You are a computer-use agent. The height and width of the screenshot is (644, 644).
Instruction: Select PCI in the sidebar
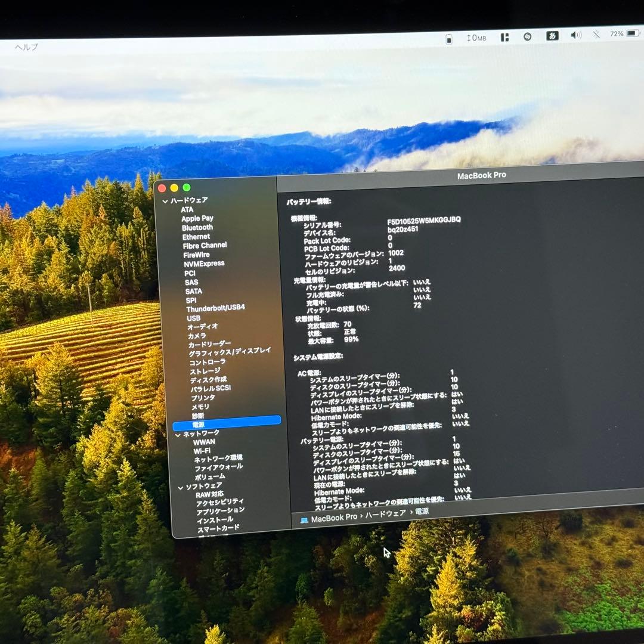tap(190, 273)
